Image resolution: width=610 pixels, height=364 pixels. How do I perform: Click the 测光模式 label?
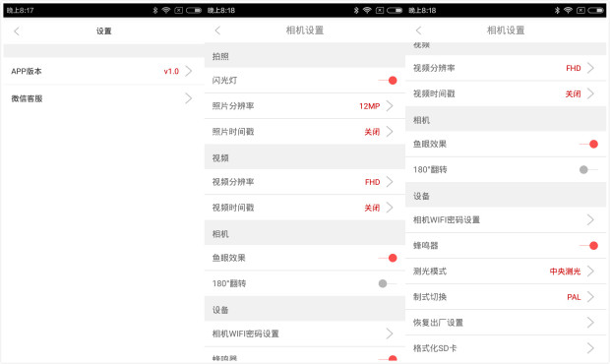[430, 272]
